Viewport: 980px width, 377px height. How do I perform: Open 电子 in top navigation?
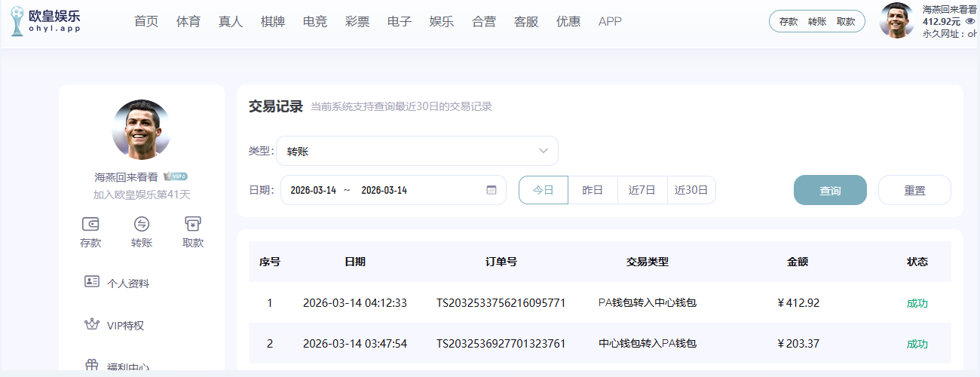point(400,21)
